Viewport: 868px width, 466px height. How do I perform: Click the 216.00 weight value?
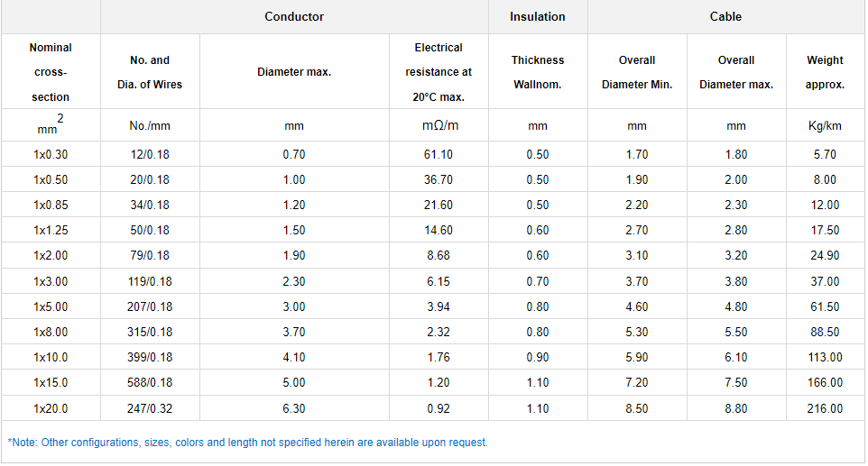[825, 408]
